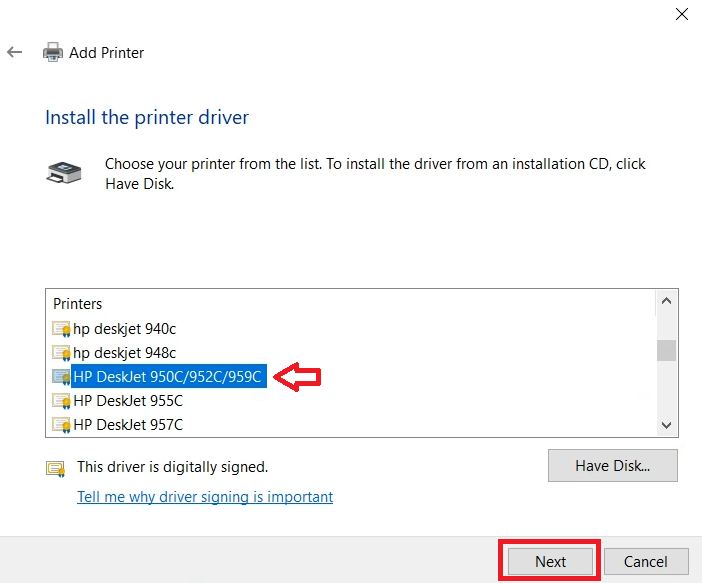This screenshot has width=702, height=583.
Task: Select HP DeskJet 955C printer
Action: (128, 401)
